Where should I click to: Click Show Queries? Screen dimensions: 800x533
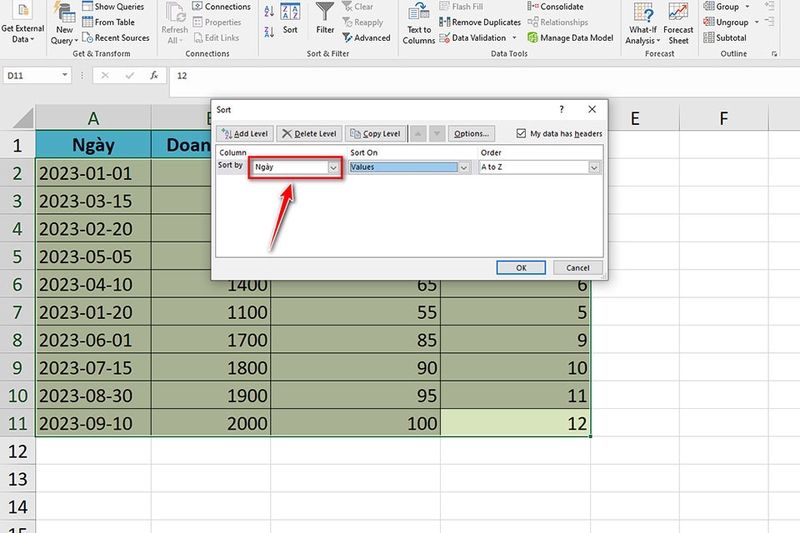click(x=113, y=7)
